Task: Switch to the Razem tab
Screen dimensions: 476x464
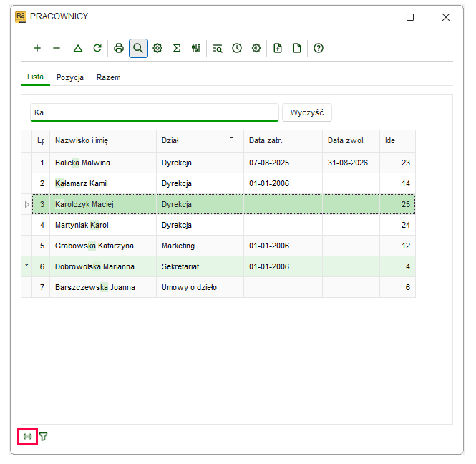Action: click(x=109, y=77)
